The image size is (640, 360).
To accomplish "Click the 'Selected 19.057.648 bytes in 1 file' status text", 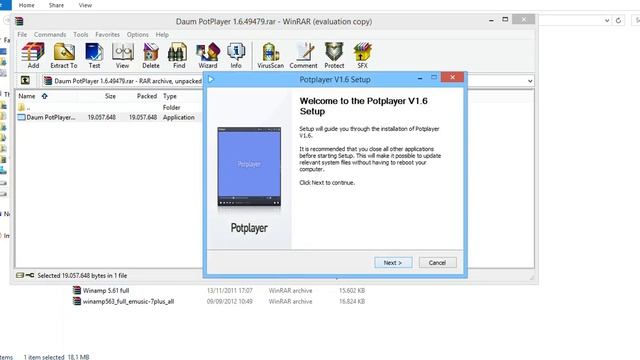I will (x=82, y=276).
